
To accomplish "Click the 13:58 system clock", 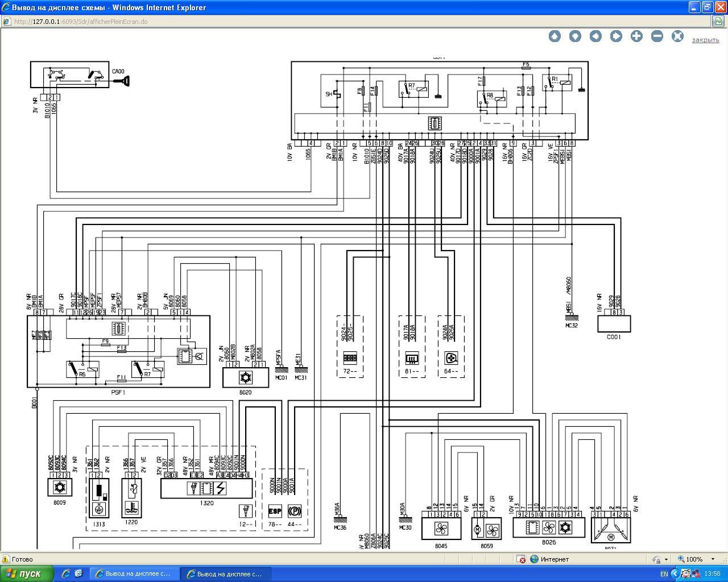I will 712,574.
